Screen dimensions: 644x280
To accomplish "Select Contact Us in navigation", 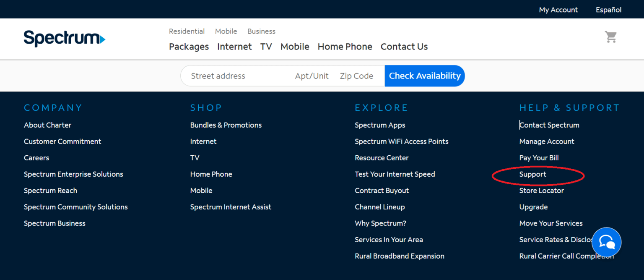I will point(404,47).
